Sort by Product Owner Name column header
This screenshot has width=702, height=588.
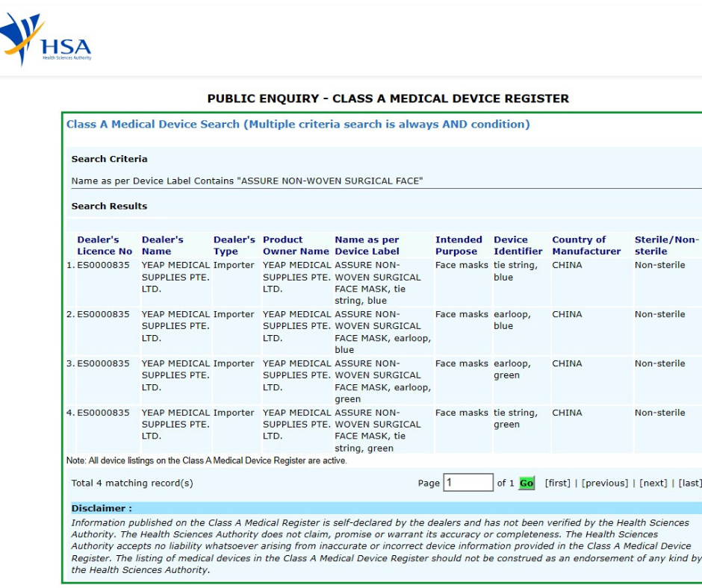pos(296,245)
